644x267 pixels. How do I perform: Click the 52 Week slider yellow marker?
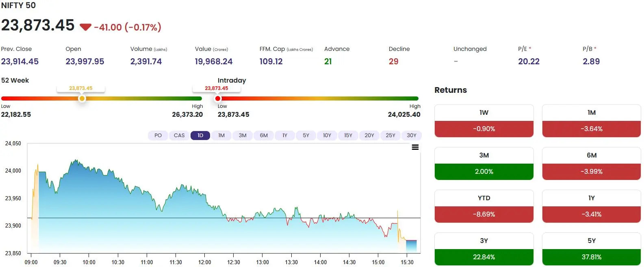click(82, 98)
